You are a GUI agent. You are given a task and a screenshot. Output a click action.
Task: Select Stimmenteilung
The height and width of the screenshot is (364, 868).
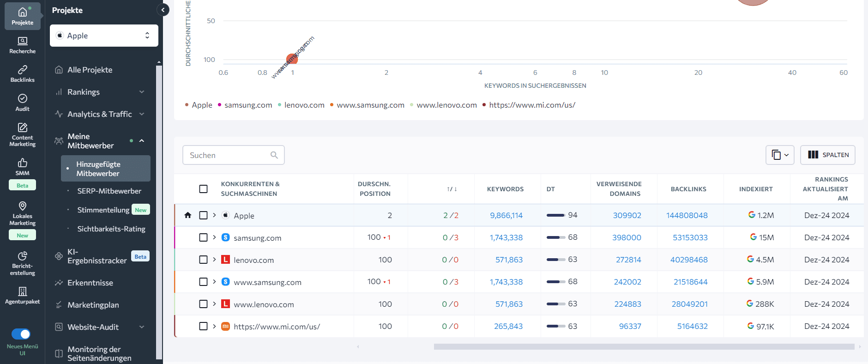click(x=103, y=210)
